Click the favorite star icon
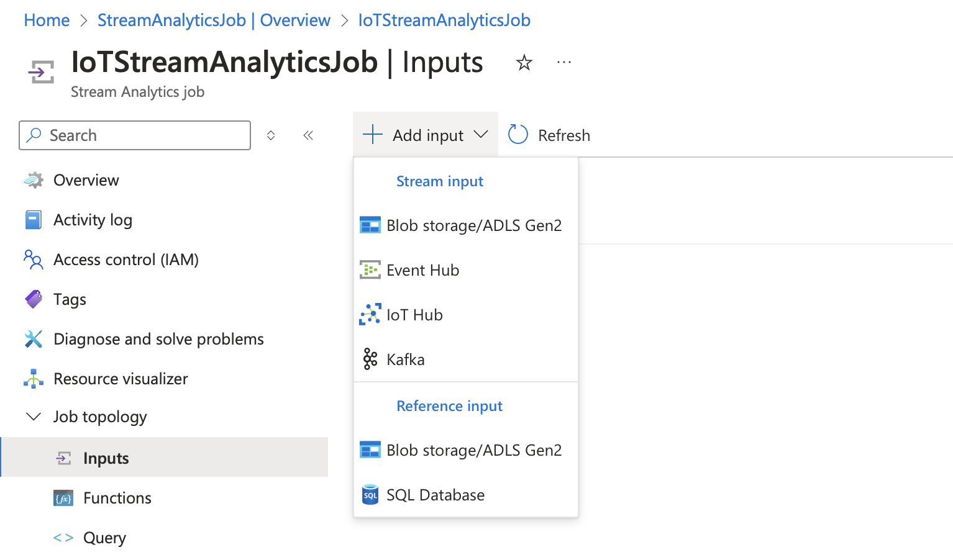Screen dimensions: 953x560 524,63
